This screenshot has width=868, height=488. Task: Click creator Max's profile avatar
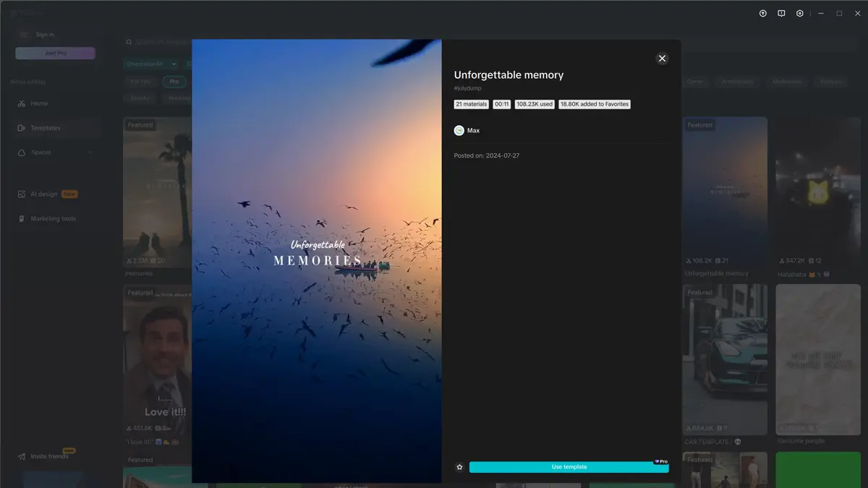point(459,130)
